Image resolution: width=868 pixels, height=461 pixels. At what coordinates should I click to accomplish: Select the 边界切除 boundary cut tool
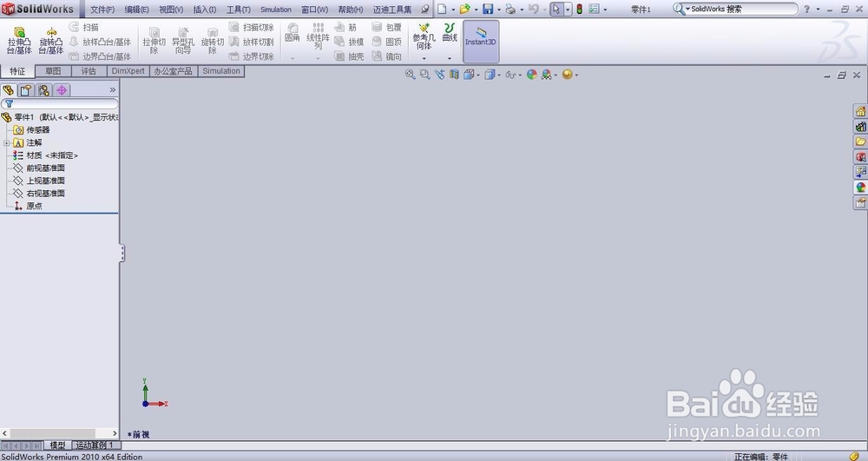click(252, 56)
